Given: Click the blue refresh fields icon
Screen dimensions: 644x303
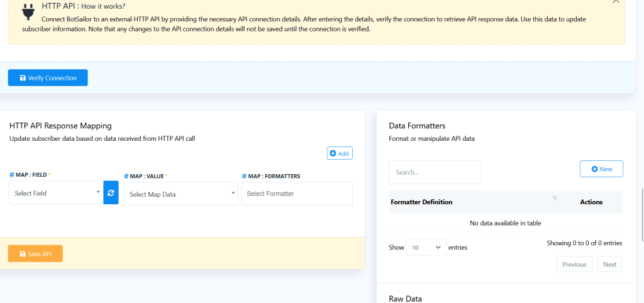Looking at the screenshot, I should point(111,193).
